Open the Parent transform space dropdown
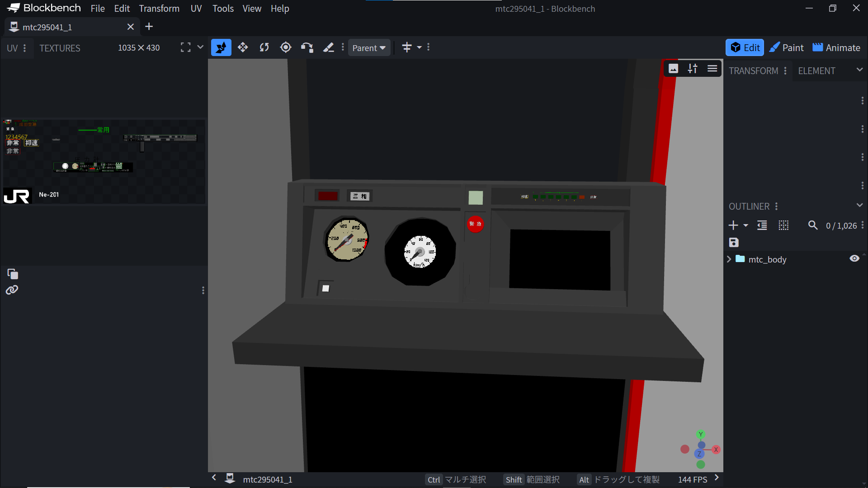 369,48
